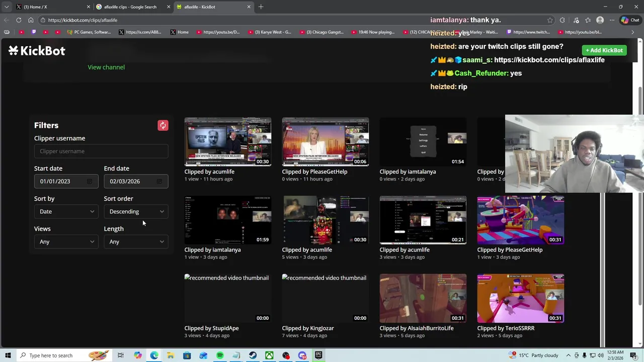Open Outlook from taskbar
This screenshot has width=644, height=362.
coord(203,355)
